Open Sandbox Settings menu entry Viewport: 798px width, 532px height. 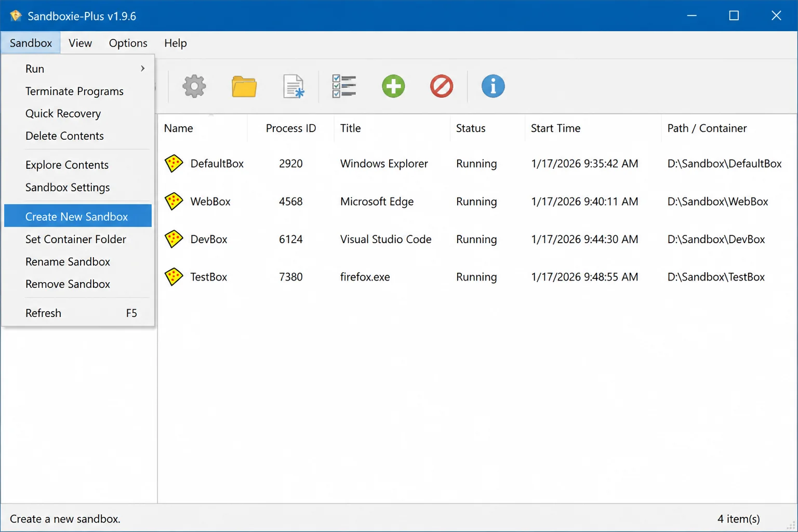click(x=78, y=187)
